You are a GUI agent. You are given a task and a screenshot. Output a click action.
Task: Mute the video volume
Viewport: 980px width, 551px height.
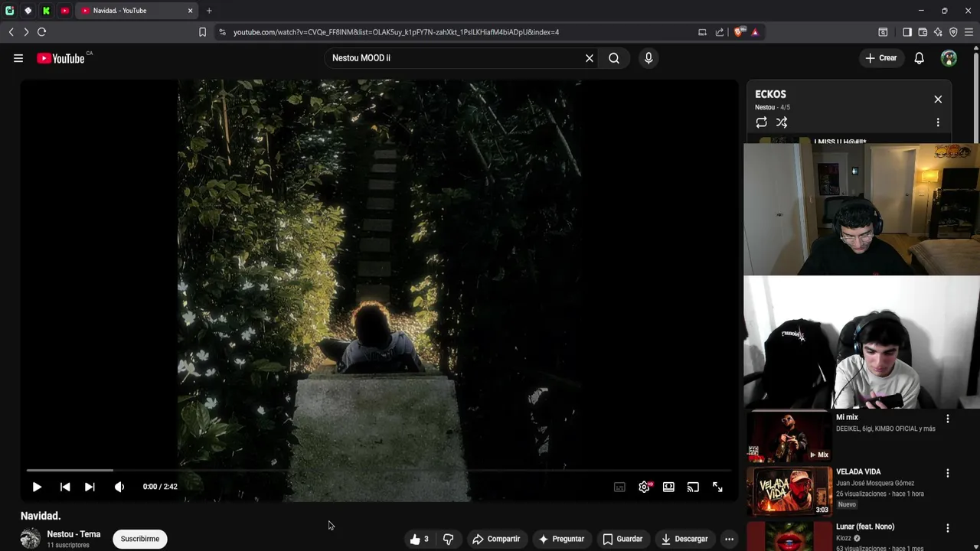[119, 487]
